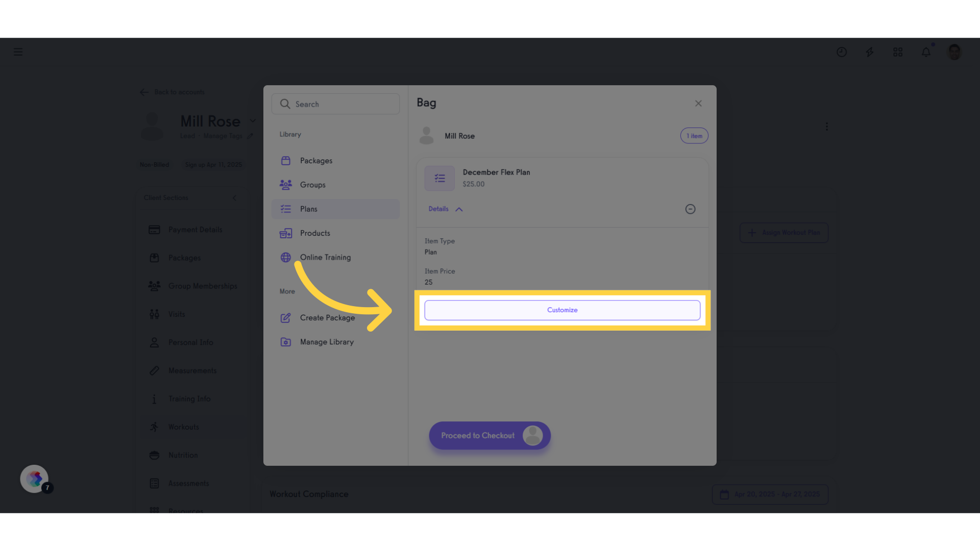Select Online Training in the library
980x551 pixels.
click(x=335, y=258)
